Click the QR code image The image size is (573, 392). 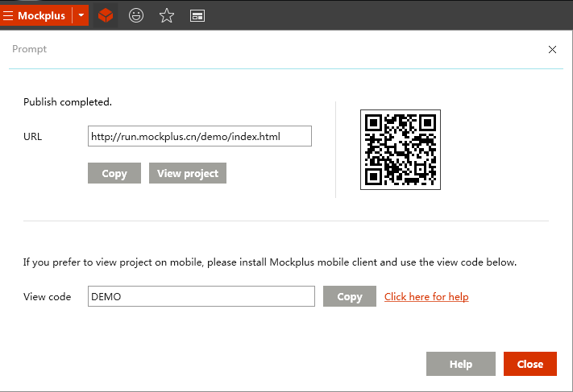pos(401,150)
